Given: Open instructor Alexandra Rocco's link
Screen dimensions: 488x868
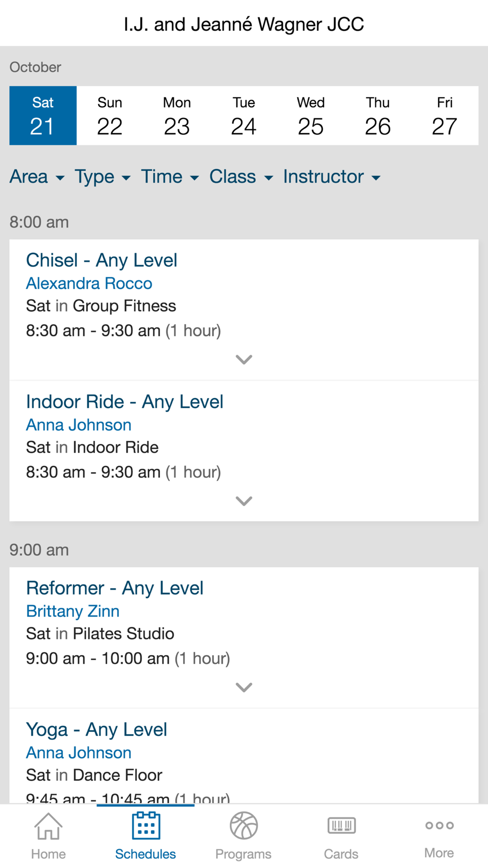Looking at the screenshot, I should tap(89, 284).
